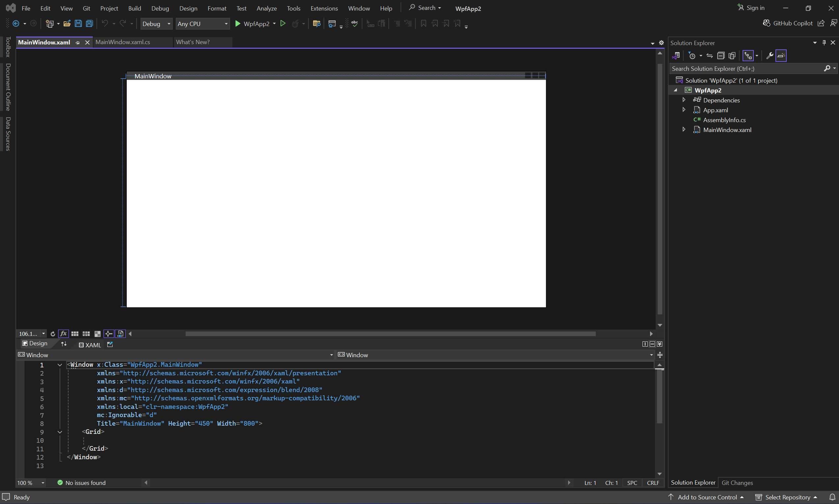Viewport: 839px width, 504px height.
Task: Click the New Project icon in toolbar
Action: tap(50, 23)
